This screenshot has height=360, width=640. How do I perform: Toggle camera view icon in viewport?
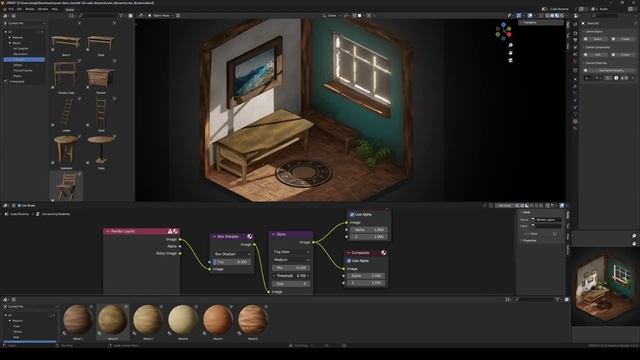point(510,60)
